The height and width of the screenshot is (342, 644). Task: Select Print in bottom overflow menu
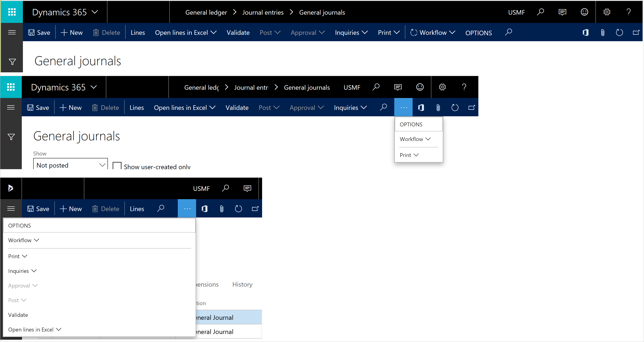point(17,256)
